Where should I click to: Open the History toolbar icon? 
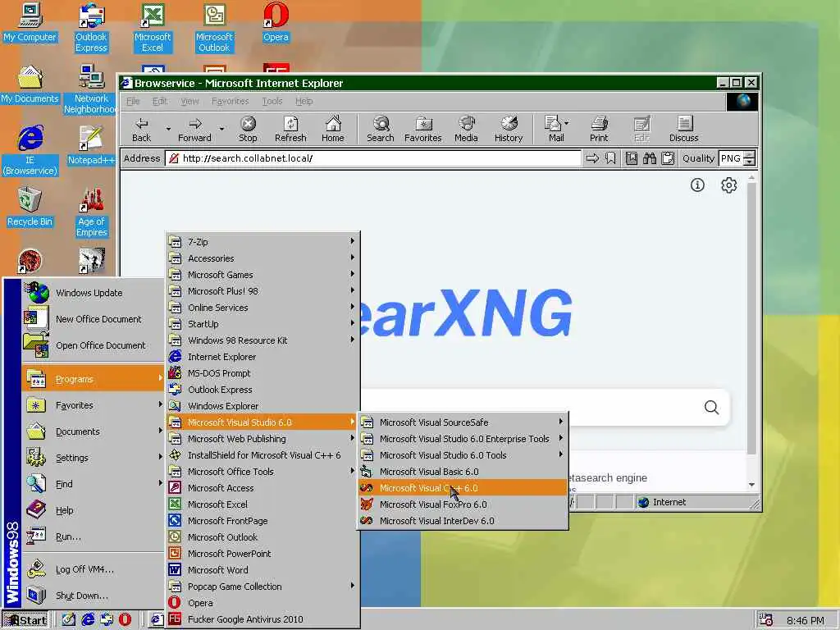[509, 130]
